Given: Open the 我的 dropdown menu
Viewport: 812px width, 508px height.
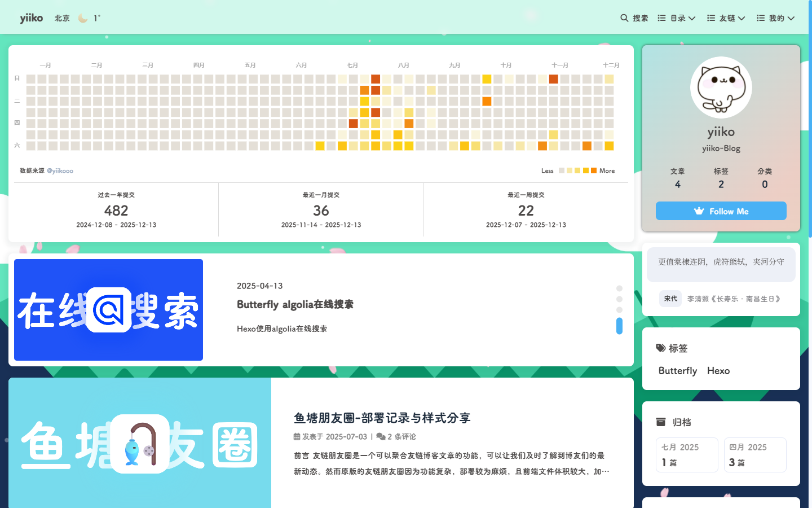Looking at the screenshot, I should [x=776, y=18].
